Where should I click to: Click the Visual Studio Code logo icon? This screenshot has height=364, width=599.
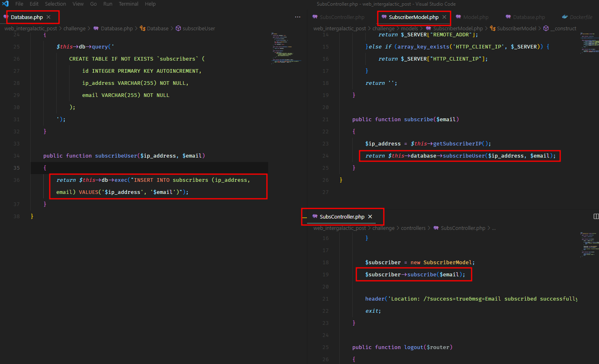(5, 4)
